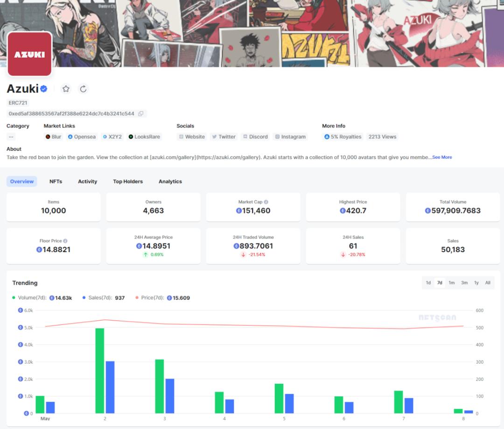Copy the contract address using copy icon
The height and width of the screenshot is (429, 504).
(141, 113)
